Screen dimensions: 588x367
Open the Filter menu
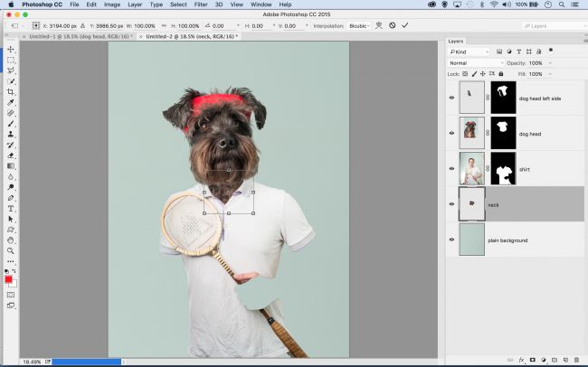click(x=199, y=5)
